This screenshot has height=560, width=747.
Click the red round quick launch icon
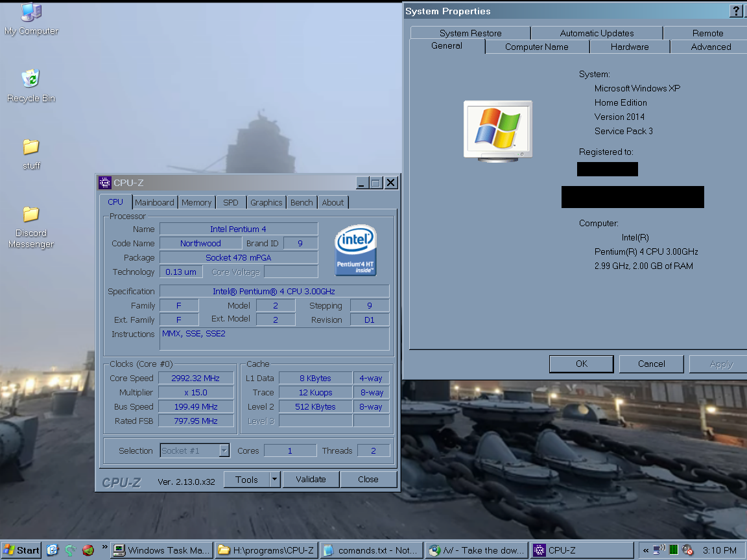point(88,550)
